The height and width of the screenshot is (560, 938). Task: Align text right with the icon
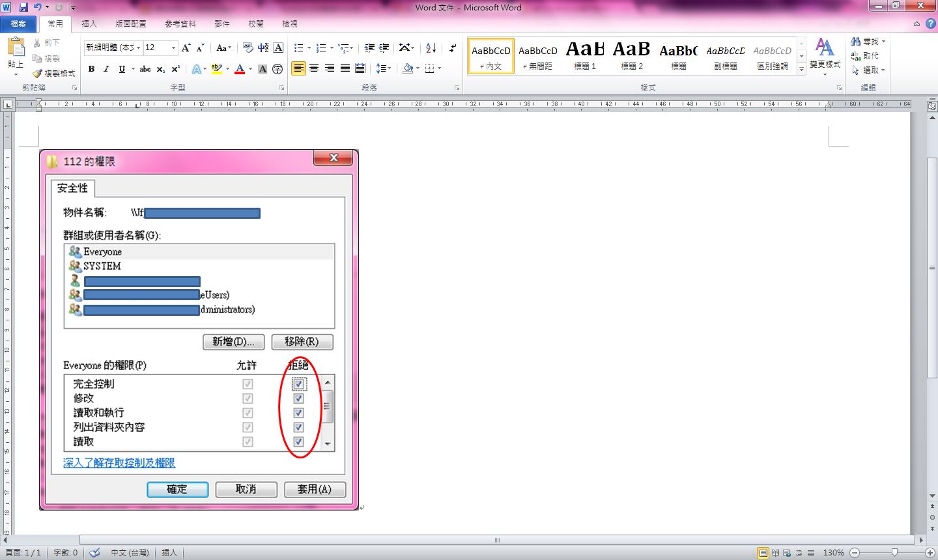point(330,68)
